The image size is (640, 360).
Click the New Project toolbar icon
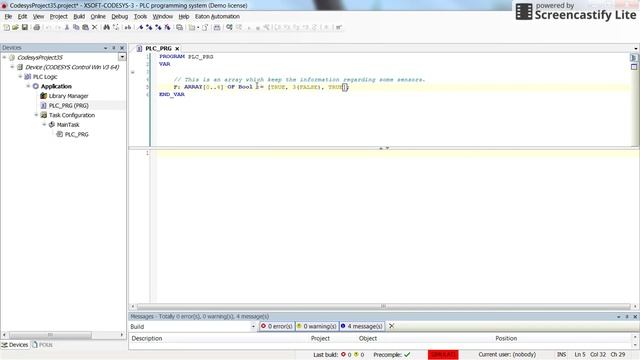coord(7,27)
